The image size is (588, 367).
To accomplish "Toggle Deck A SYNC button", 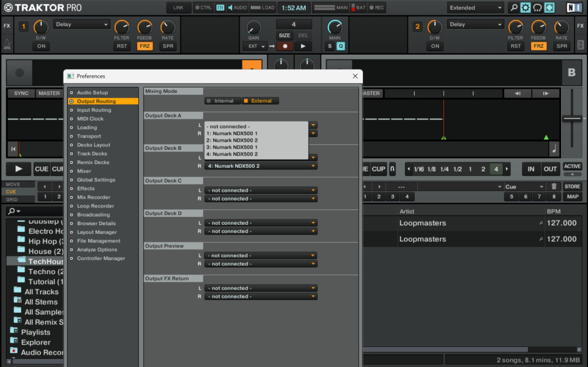I will (x=21, y=93).
